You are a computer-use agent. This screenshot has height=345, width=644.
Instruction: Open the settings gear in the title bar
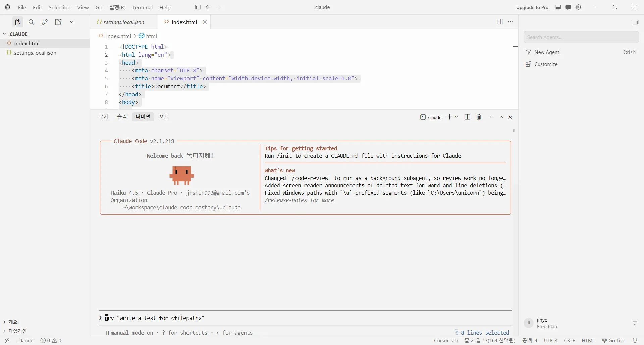pyautogui.click(x=578, y=7)
